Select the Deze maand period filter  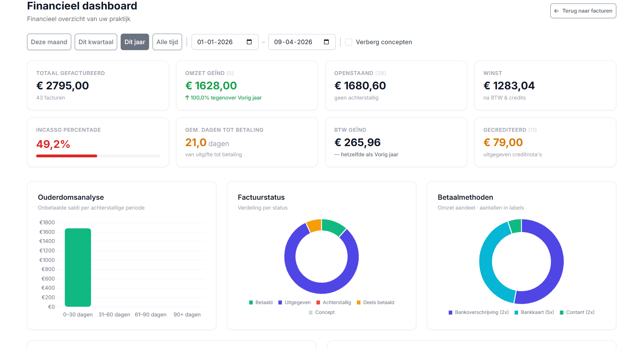coord(49,42)
